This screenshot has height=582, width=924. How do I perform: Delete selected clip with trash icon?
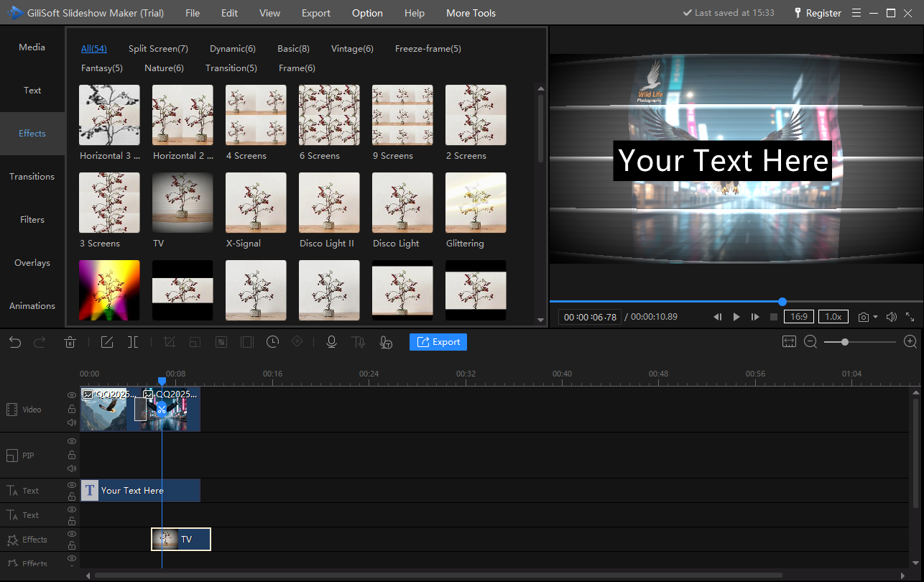(x=70, y=342)
